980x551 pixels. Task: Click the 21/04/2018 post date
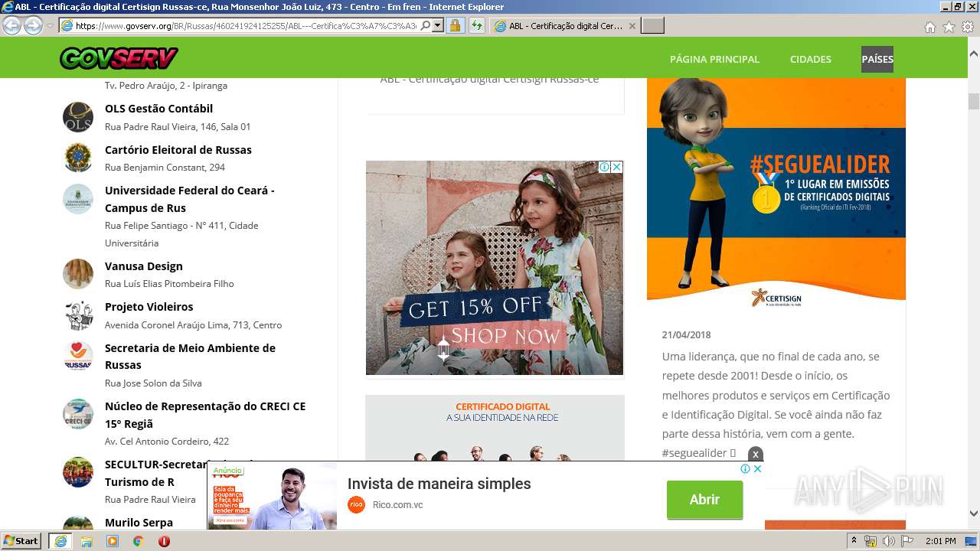(686, 335)
